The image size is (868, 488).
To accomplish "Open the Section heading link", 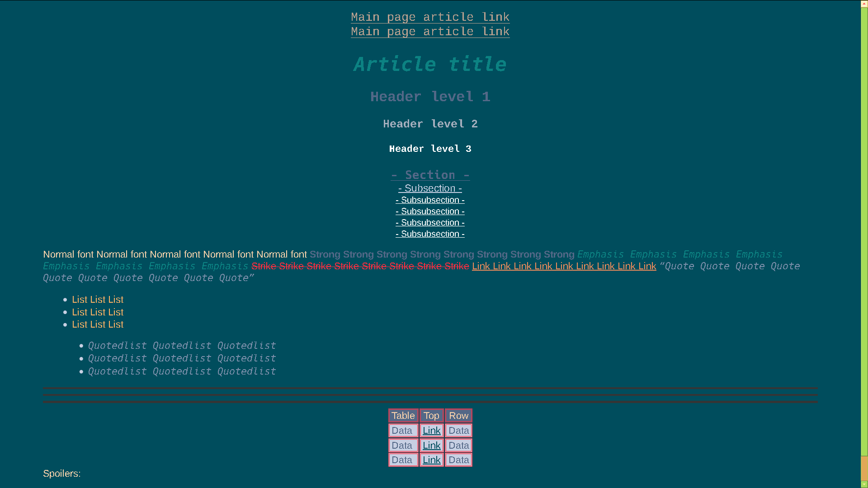I will point(430,175).
